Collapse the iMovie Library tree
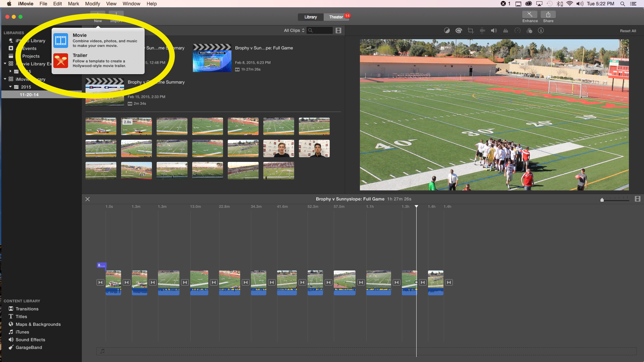 (5, 79)
